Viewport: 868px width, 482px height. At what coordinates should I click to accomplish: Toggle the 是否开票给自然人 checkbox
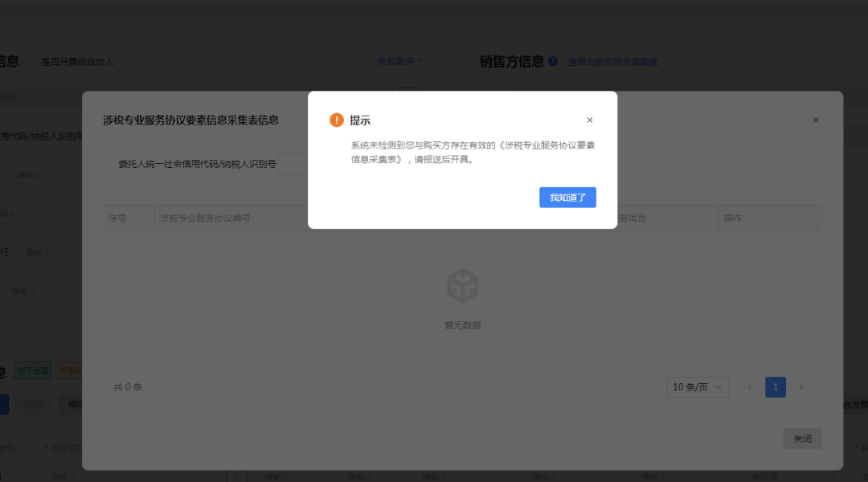[31, 62]
